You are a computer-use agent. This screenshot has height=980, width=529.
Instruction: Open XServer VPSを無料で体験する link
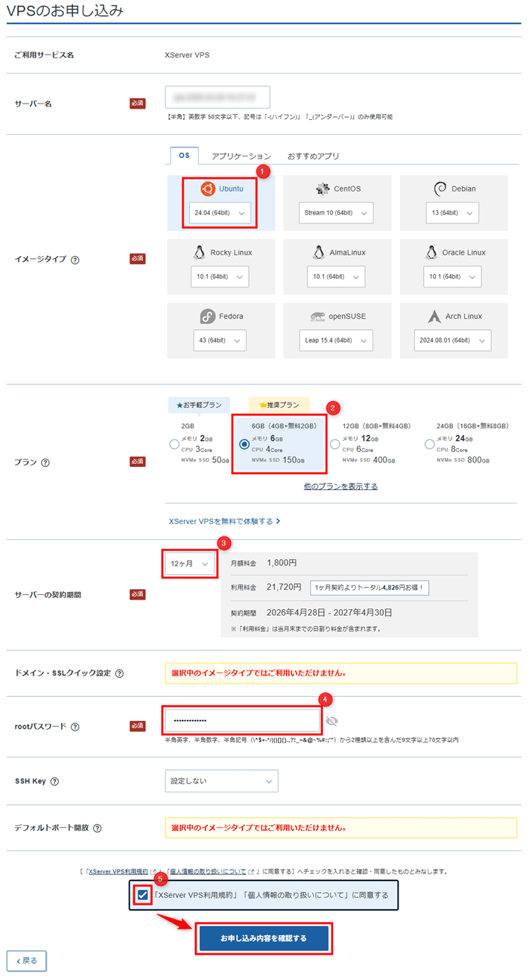(x=225, y=521)
